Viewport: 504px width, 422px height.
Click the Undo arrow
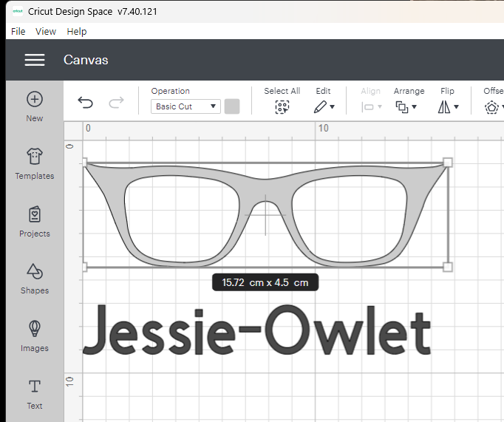pyautogui.click(x=86, y=103)
